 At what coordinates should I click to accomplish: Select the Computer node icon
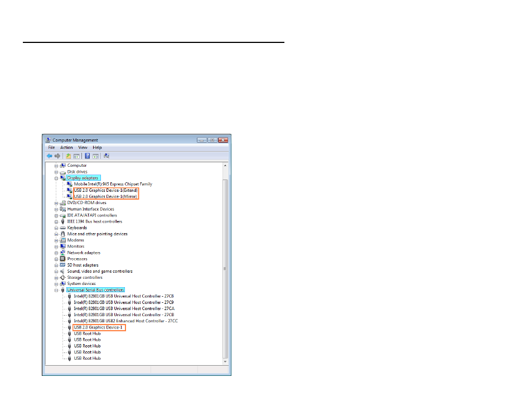click(x=63, y=166)
